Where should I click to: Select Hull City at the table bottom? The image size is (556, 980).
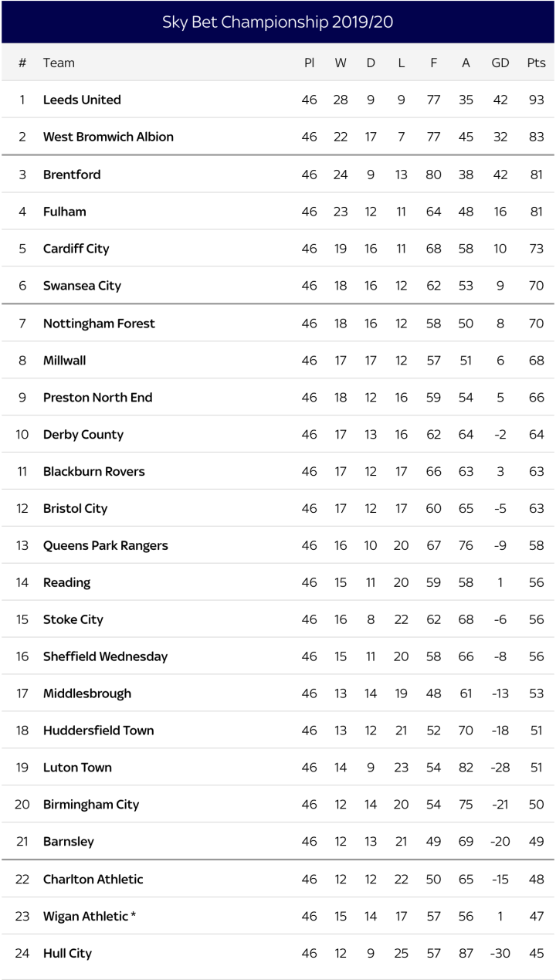tap(67, 954)
